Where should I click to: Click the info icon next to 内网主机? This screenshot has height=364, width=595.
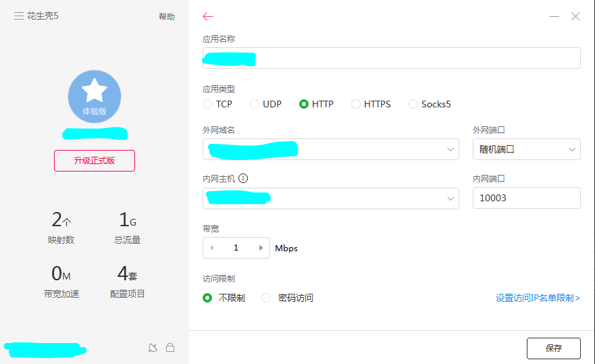point(243,178)
